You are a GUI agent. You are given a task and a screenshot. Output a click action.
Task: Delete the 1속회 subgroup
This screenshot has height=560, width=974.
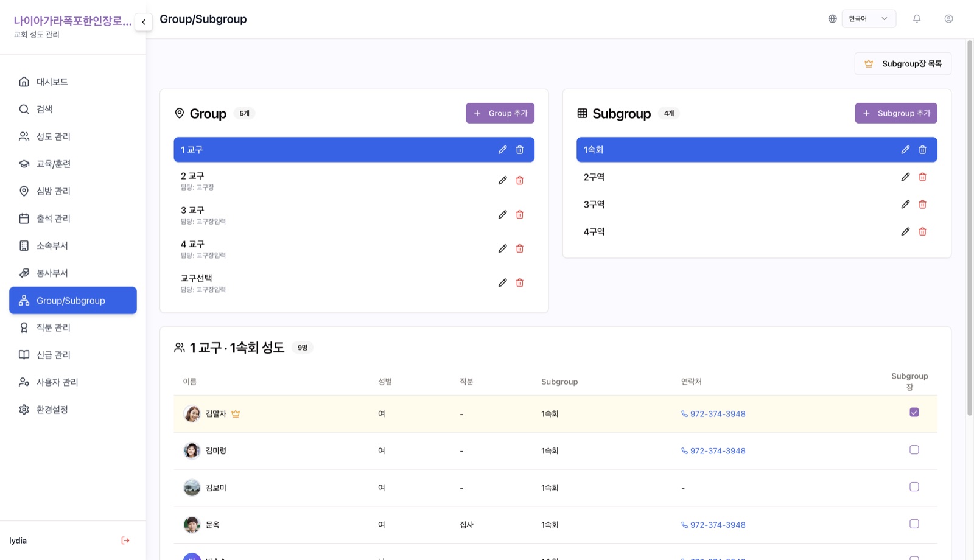click(x=923, y=150)
